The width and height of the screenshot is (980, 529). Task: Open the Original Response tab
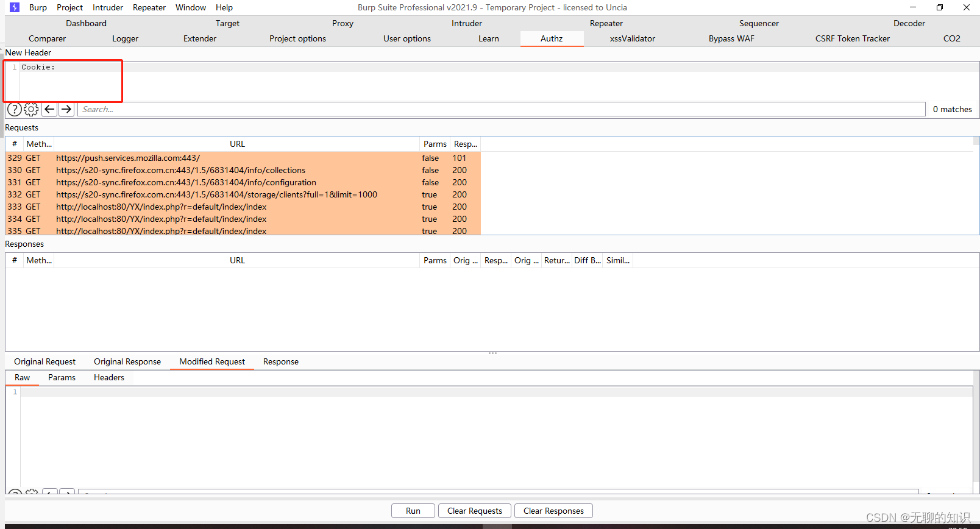[x=127, y=361]
